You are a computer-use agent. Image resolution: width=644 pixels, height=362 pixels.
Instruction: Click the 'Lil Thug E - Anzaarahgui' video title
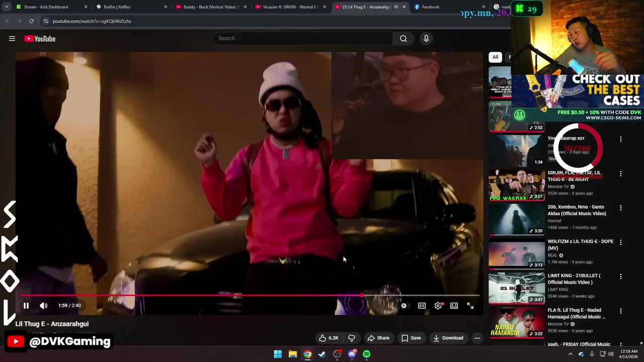[52, 324]
